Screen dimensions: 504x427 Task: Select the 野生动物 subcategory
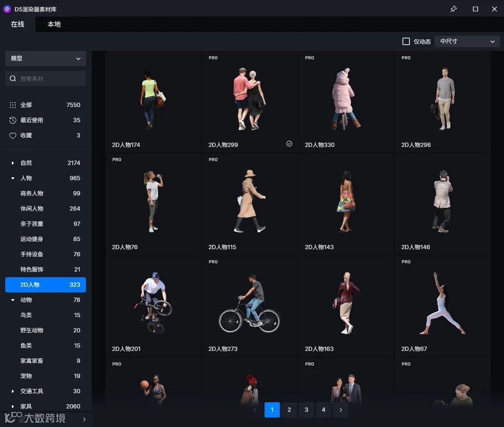point(46,330)
